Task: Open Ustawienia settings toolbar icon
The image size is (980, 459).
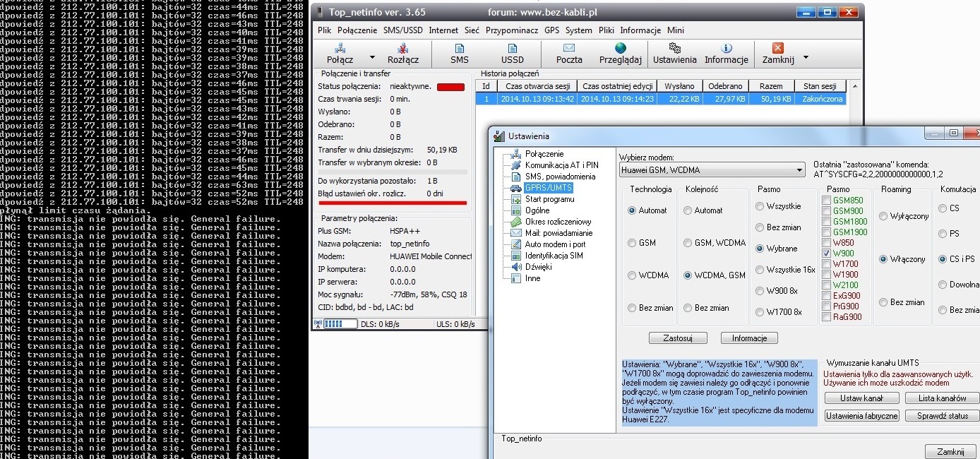Action: coord(674,49)
